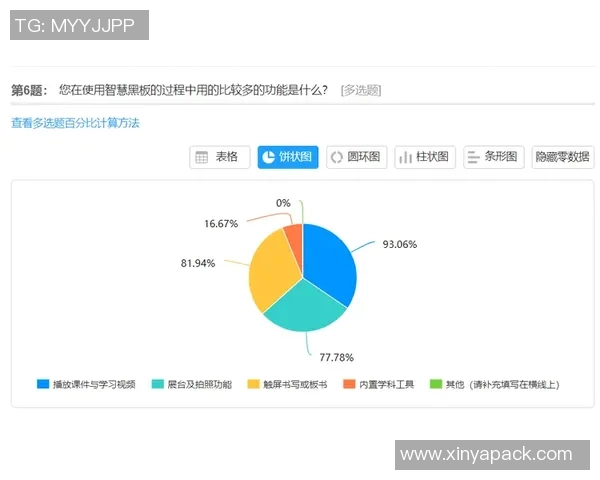Select the 饼状图 pie chart view

[288, 157]
